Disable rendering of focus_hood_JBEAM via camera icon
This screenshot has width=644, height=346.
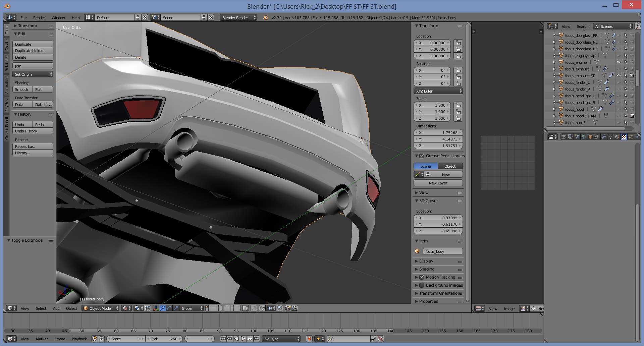click(x=632, y=116)
